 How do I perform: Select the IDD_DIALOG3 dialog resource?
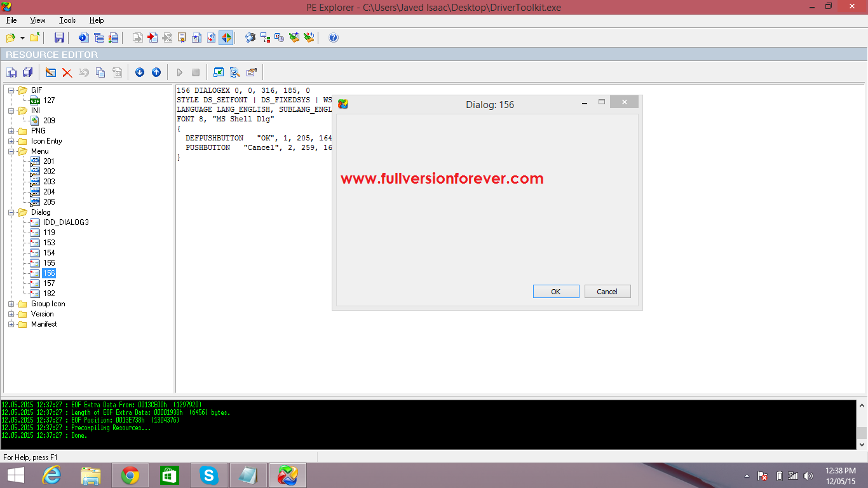coord(66,222)
